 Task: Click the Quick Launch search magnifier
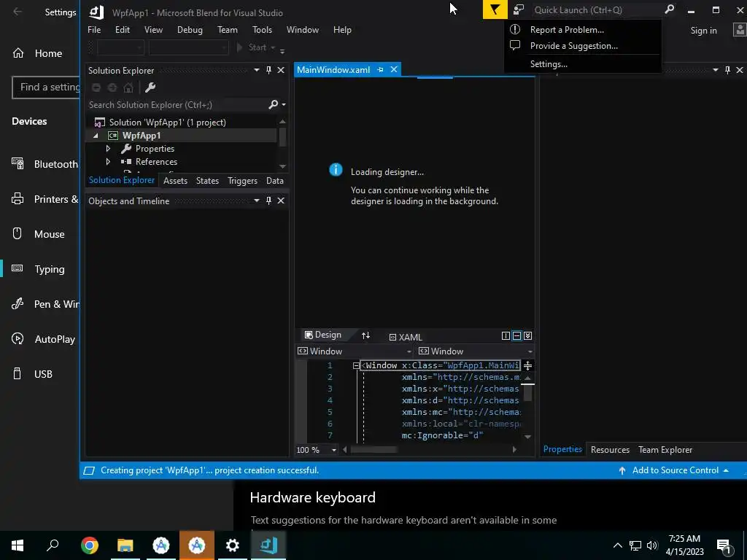pos(670,9)
